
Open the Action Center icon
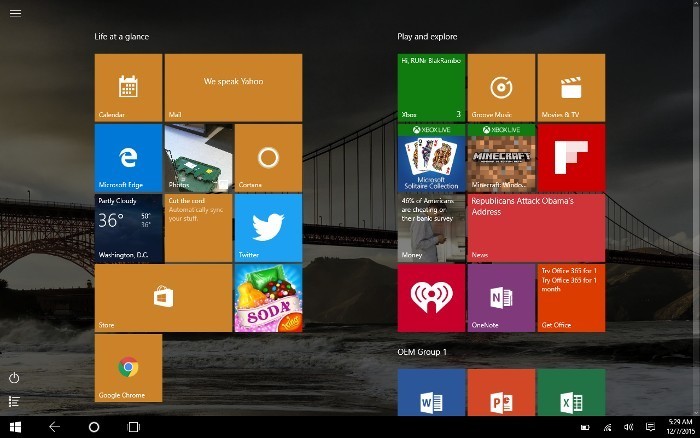tap(650, 428)
